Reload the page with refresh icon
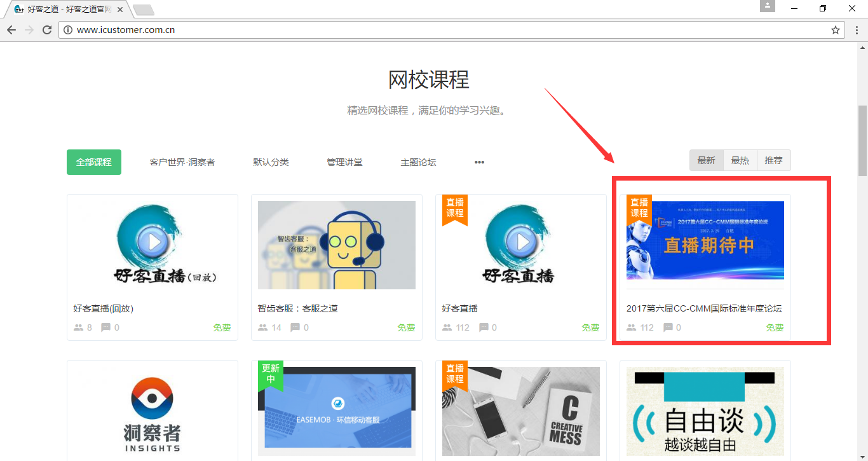The height and width of the screenshot is (461, 868). (47, 30)
